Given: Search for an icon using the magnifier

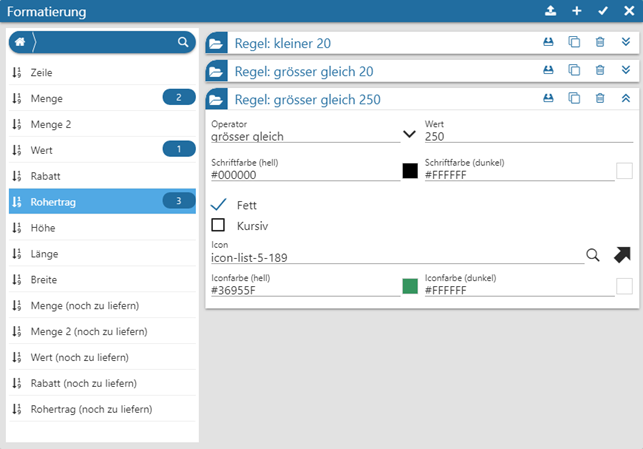Looking at the screenshot, I should click(x=593, y=255).
